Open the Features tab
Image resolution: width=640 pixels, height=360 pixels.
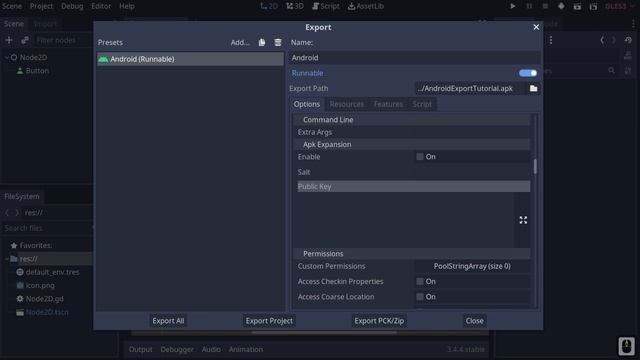tap(388, 104)
